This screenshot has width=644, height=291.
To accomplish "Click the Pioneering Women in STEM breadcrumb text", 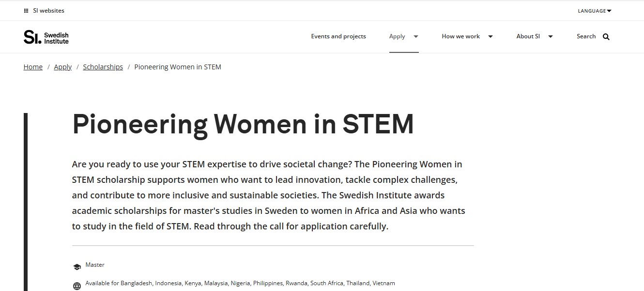I will click(x=177, y=67).
